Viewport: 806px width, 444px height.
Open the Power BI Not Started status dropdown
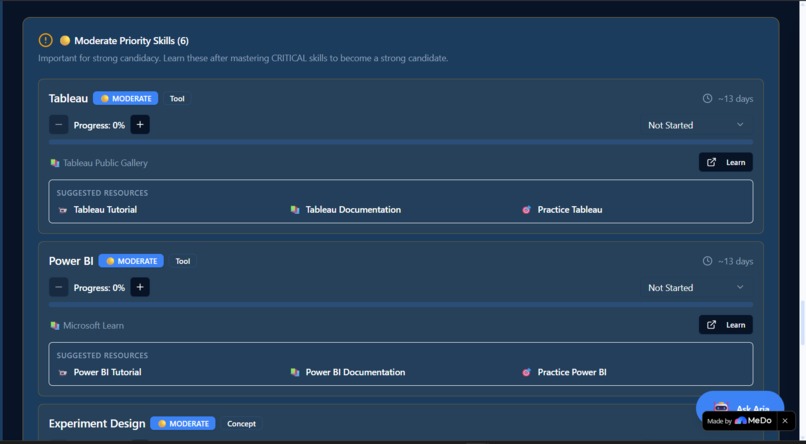coord(696,288)
